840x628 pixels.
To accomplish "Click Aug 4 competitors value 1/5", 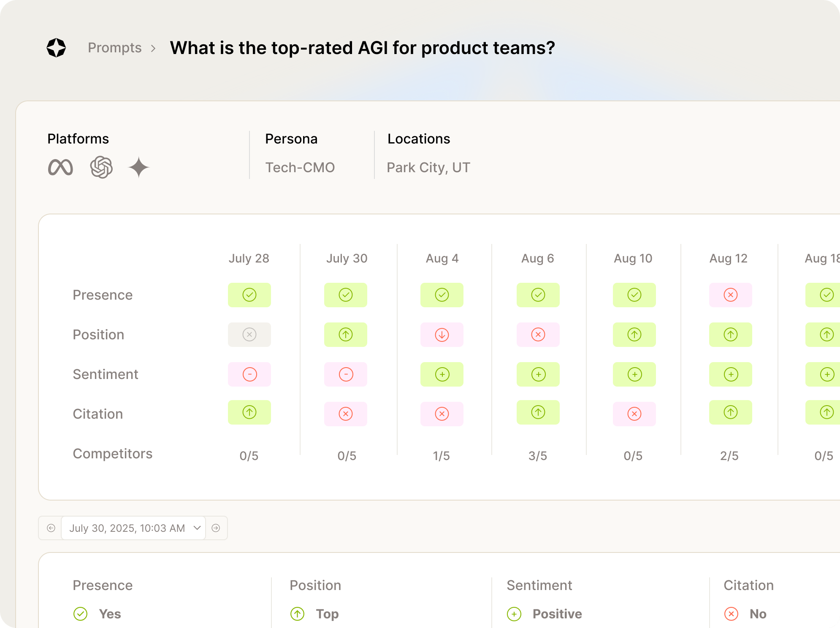I will [x=442, y=456].
